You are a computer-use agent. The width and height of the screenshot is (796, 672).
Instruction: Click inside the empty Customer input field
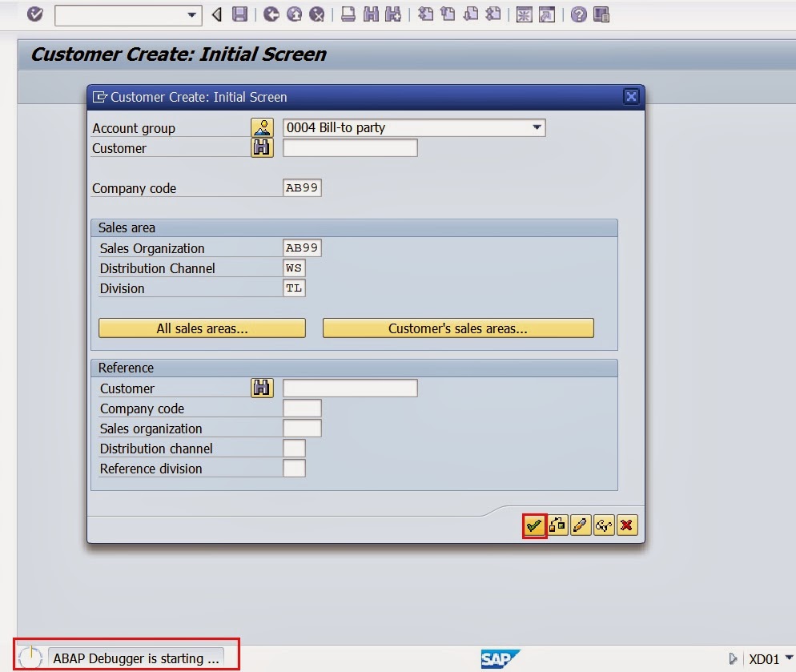pyautogui.click(x=350, y=147)
